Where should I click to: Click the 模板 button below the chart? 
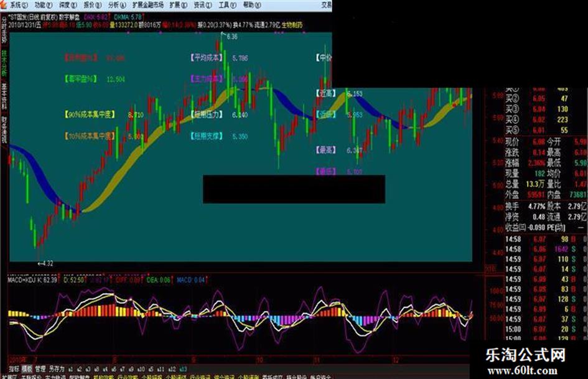pos(27,369)
